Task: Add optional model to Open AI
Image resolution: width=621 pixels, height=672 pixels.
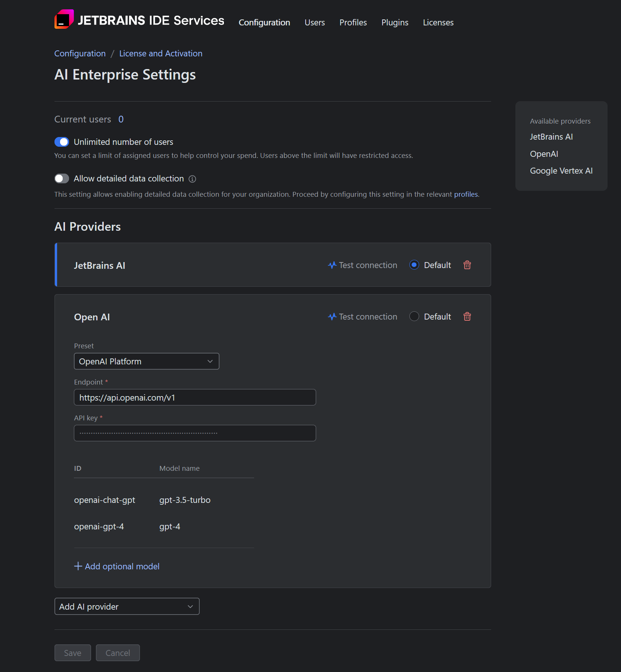Action: pos(117,566)
